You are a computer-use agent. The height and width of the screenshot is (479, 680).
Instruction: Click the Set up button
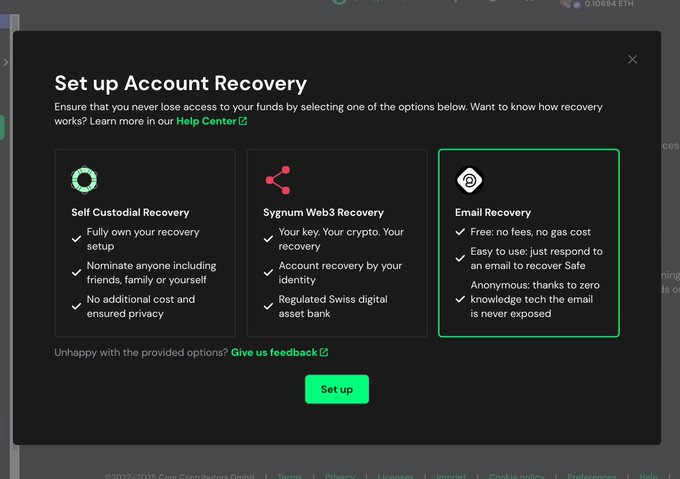337,389
